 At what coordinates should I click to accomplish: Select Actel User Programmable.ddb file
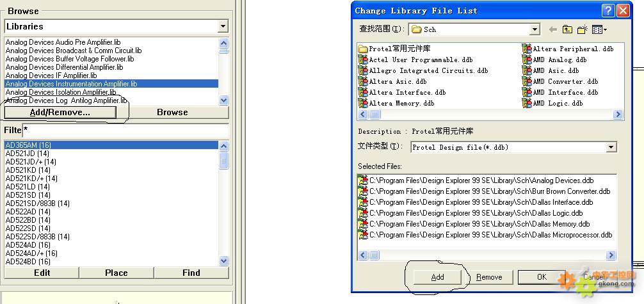tap(415, 60)
